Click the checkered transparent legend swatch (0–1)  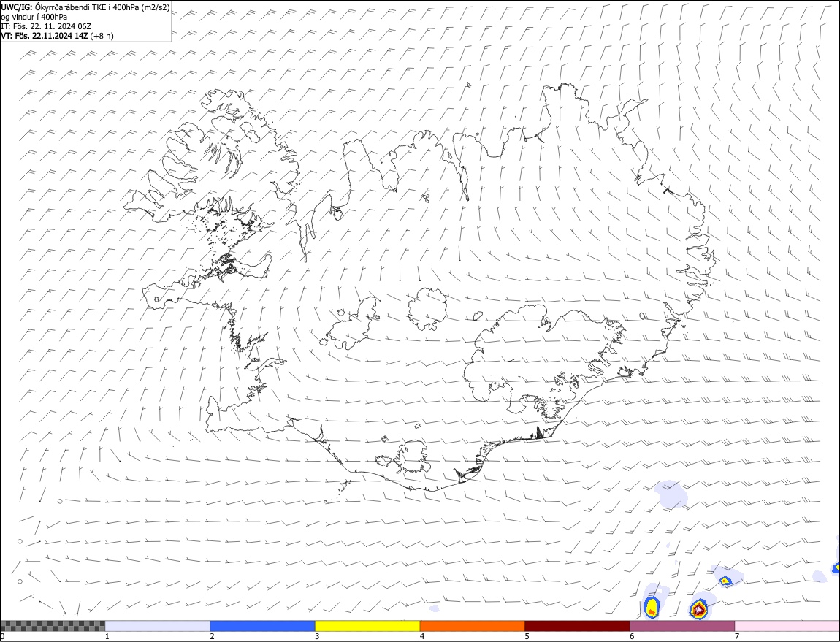(x=53, y=626)
